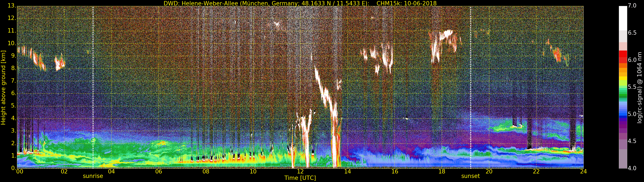Screen dimensions: 644x182
Task: Click the '13.' height tick label
Action: pyautogui.click(x=12, y=6)
